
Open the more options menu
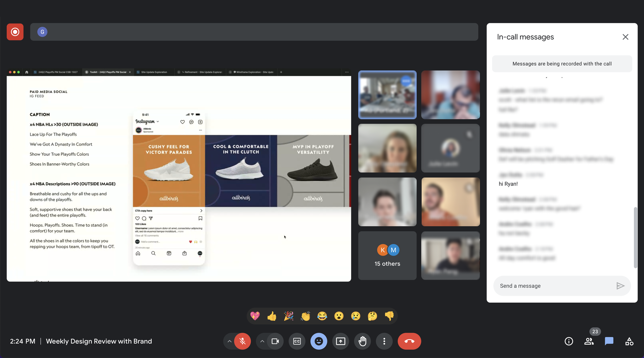384,341
